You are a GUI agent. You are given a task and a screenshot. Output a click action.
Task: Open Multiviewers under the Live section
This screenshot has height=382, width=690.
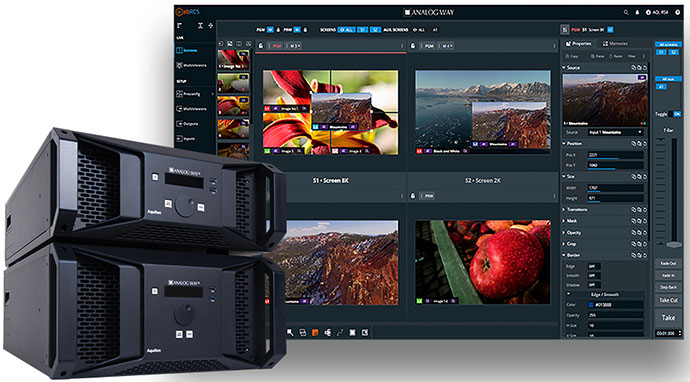point(191,65)
